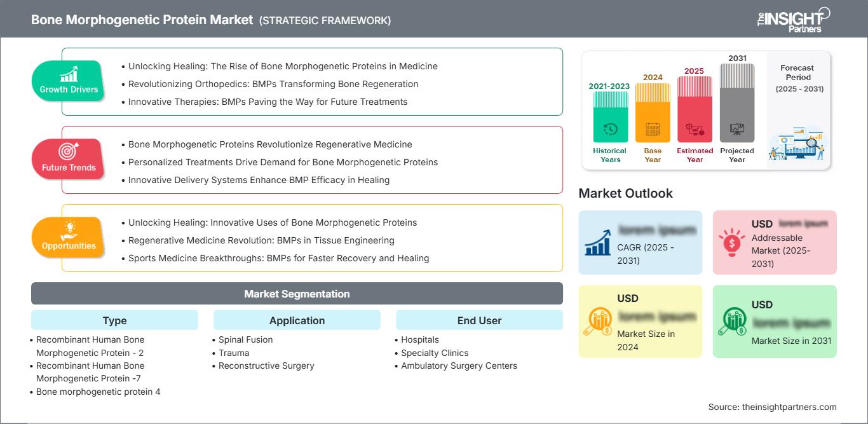This screenshot has width=868, height=424.
Task: Select the Opportunities label
Action: pyautogui.click(x=69, y=246)
